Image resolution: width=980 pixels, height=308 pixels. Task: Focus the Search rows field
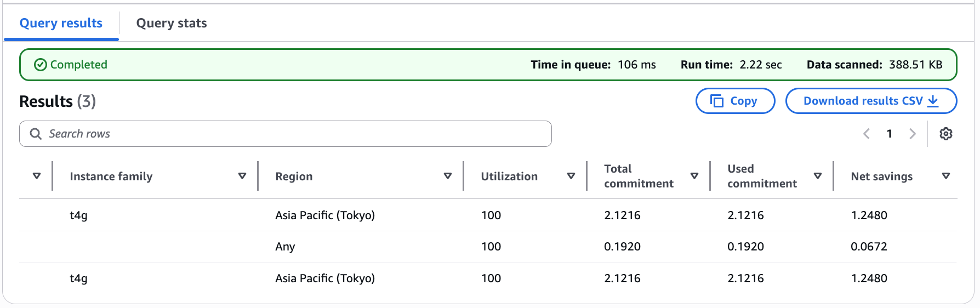click(285, 134)
